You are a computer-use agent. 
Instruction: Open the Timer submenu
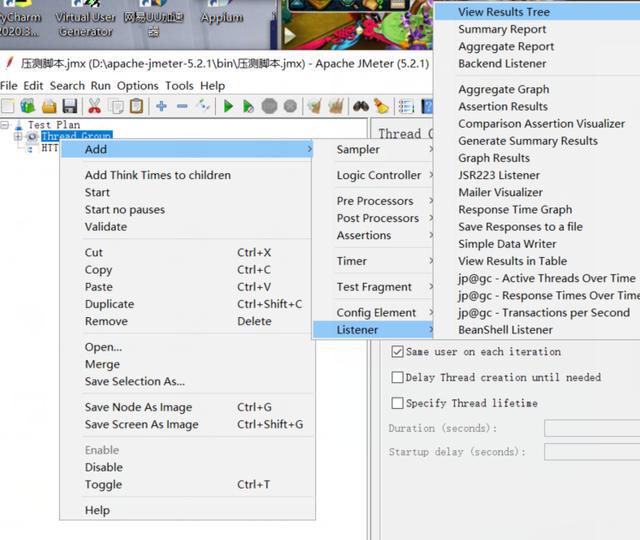coord(373,261)
